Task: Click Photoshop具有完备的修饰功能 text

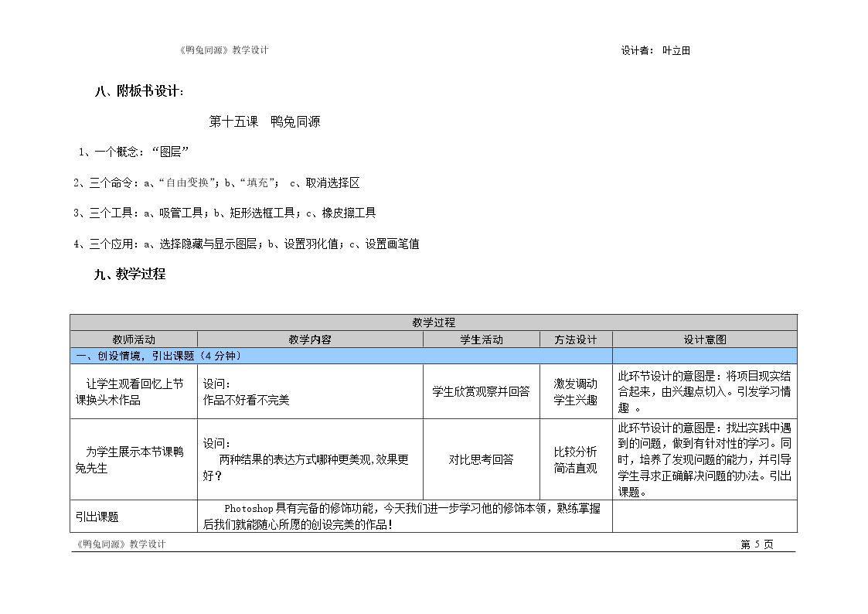Action: click(x=405, y=517)
